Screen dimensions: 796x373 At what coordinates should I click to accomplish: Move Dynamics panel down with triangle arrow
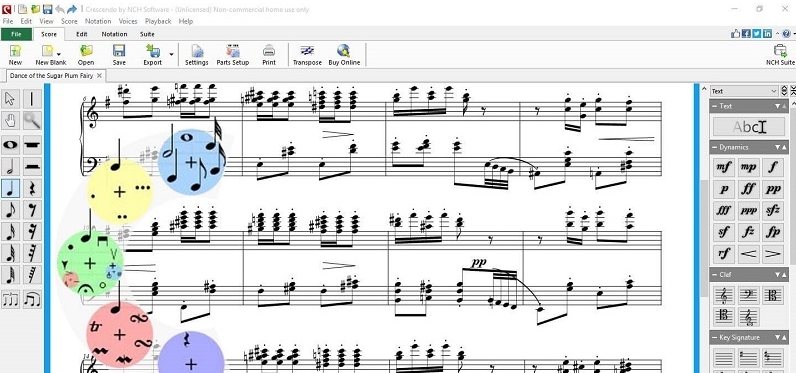[777, 147]
